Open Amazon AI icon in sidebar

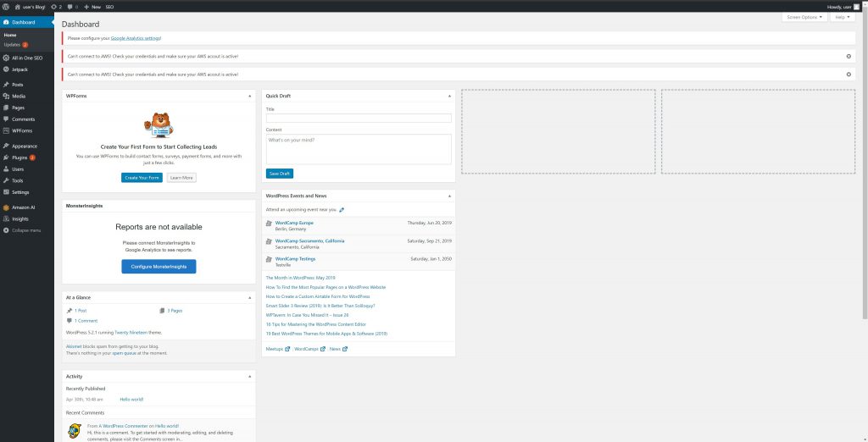coord(6,207)
